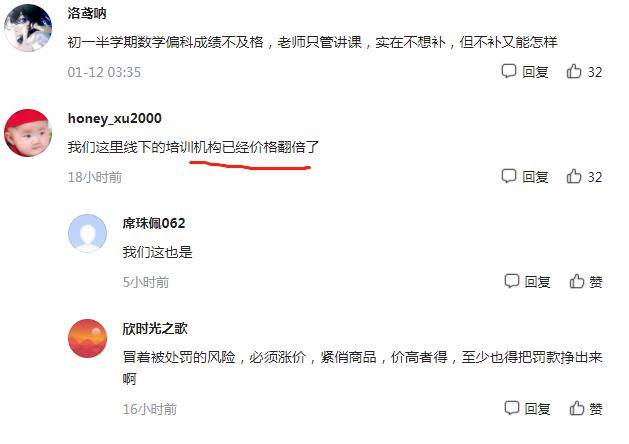Click reply bubble icon on 欣时光之歌's comment

[x=511, y=408]
